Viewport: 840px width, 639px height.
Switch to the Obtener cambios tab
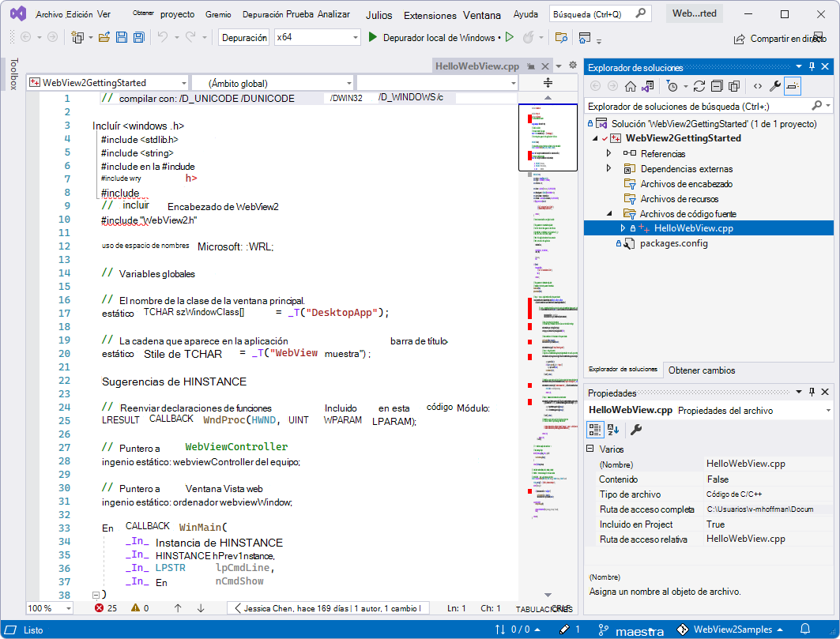tap(701, 370)
